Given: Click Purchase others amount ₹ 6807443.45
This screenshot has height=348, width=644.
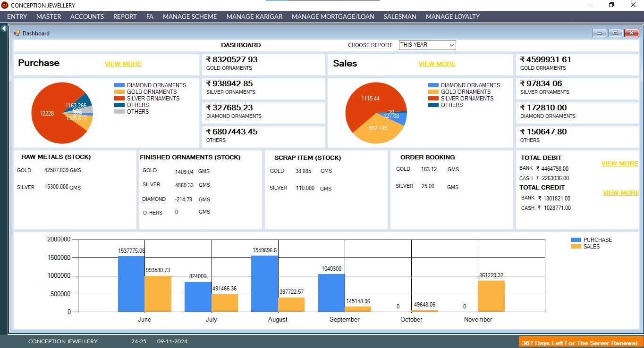Looking at the screenshot, I should [x=232, y=132].
